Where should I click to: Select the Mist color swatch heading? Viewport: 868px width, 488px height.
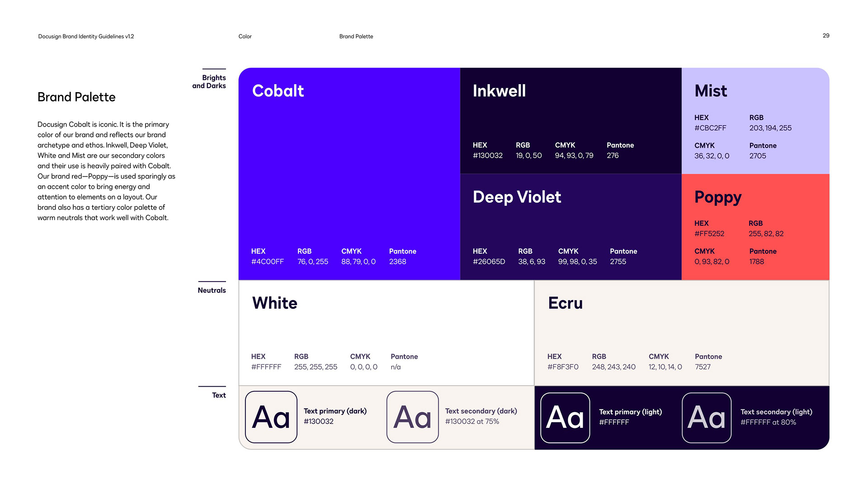[x=711, y=91]
